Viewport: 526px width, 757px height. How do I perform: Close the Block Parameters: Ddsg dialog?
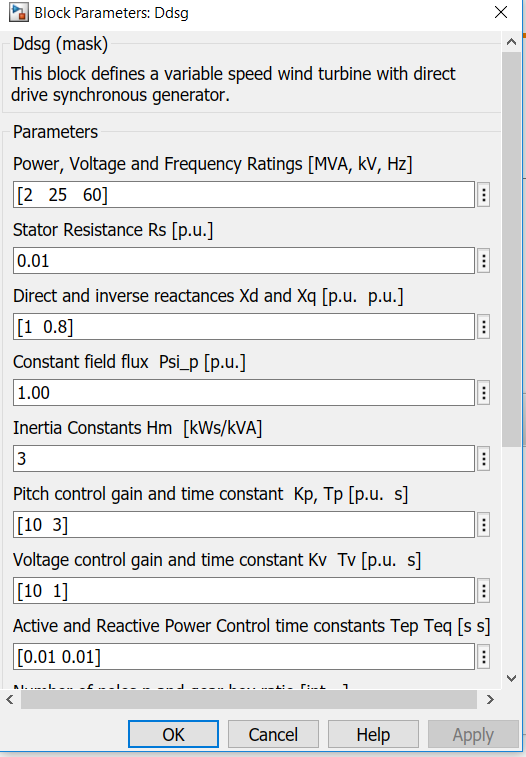pyautogui.click(x=501, y=12)
